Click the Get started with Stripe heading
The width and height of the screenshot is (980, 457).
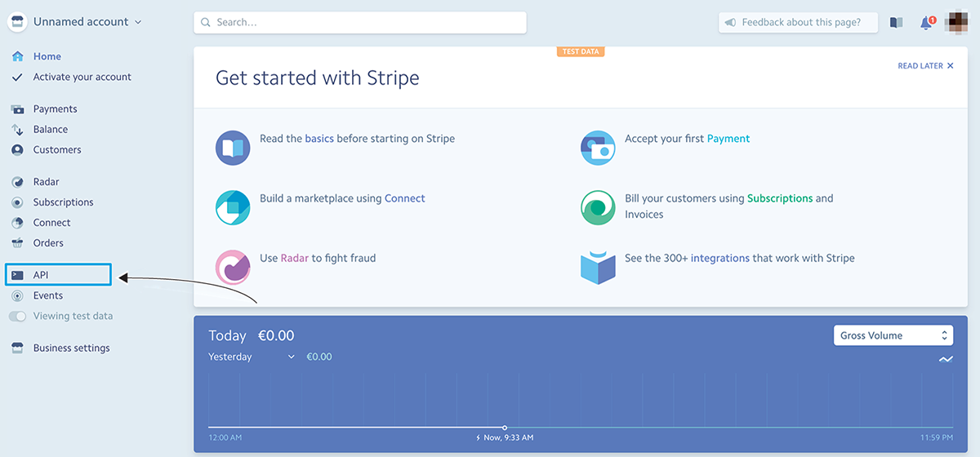pyautogui.click(x=318, y=78)
